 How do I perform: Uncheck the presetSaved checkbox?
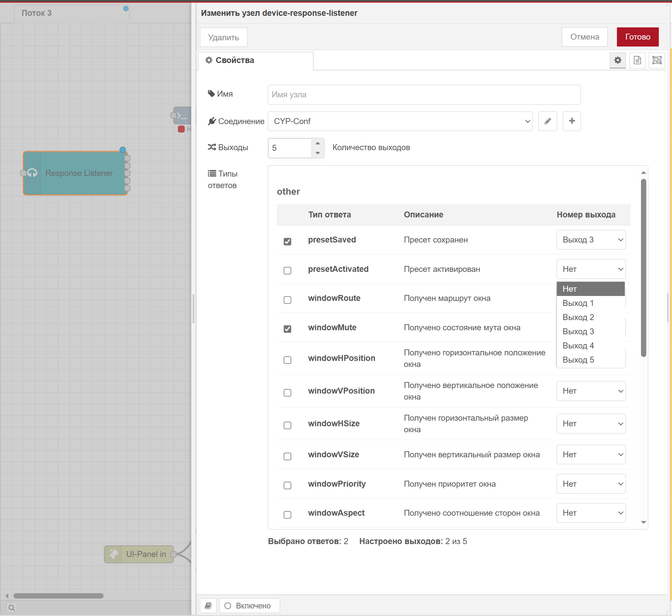click(x=287, y=241)
